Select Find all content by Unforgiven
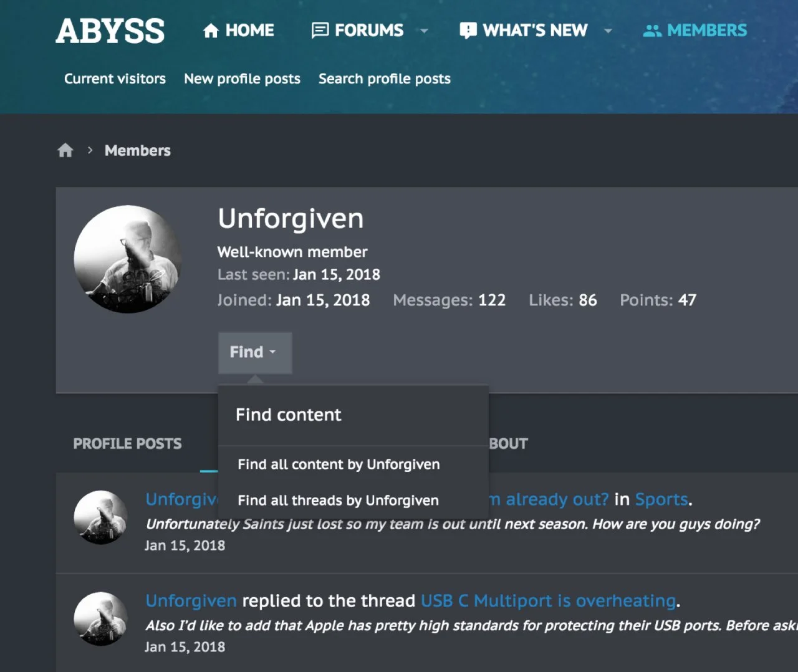The image size is (798, 672). (x=339, y=464)
